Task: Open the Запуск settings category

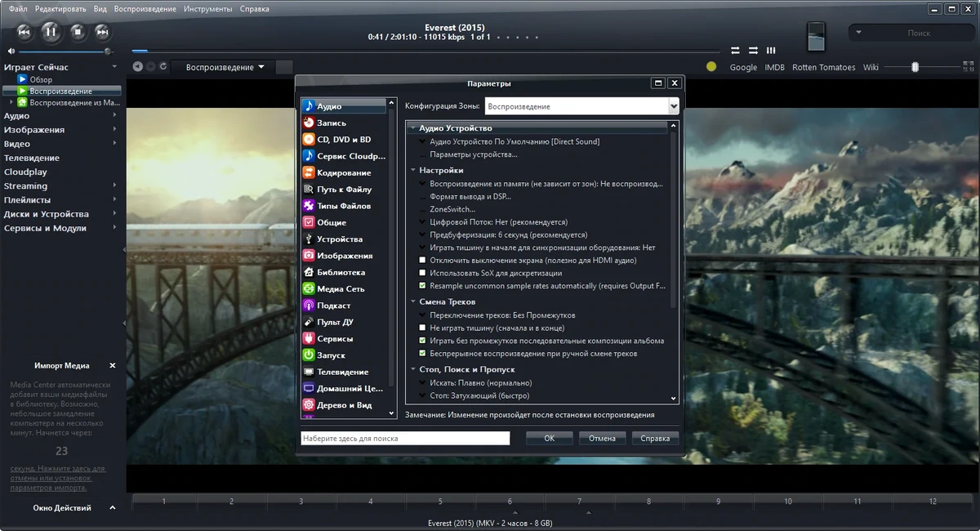Action: tap(344, 355)
